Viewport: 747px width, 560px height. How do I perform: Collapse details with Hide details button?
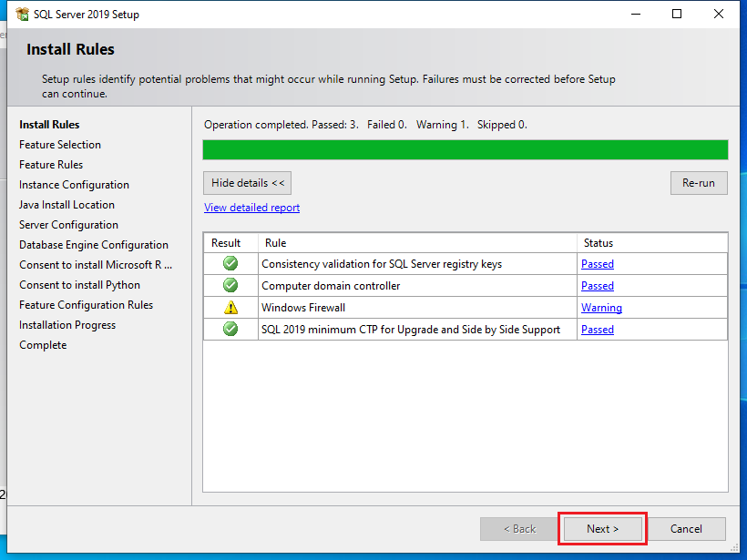tap(247, 182)
